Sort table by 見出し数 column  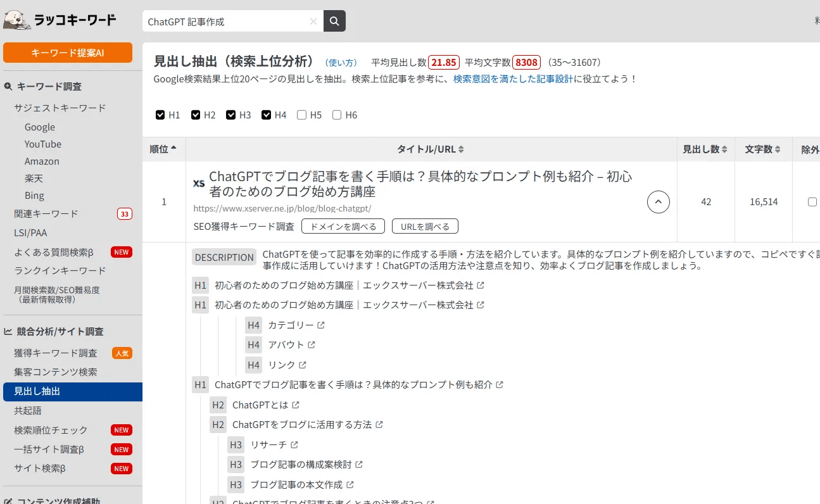coord(705,149)
